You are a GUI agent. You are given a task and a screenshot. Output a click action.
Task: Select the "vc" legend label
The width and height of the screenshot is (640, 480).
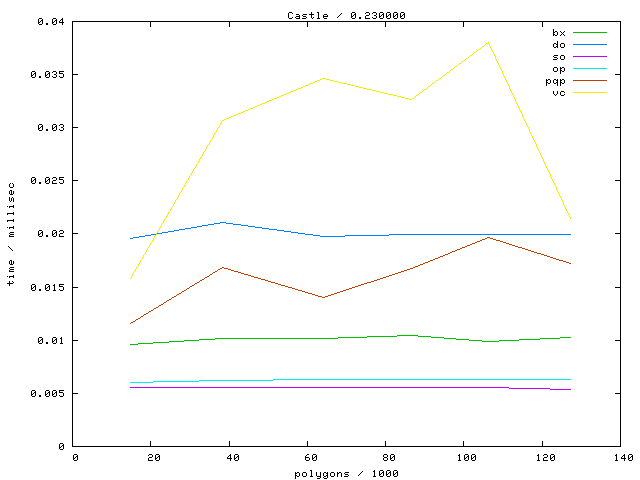pos(558,93)
